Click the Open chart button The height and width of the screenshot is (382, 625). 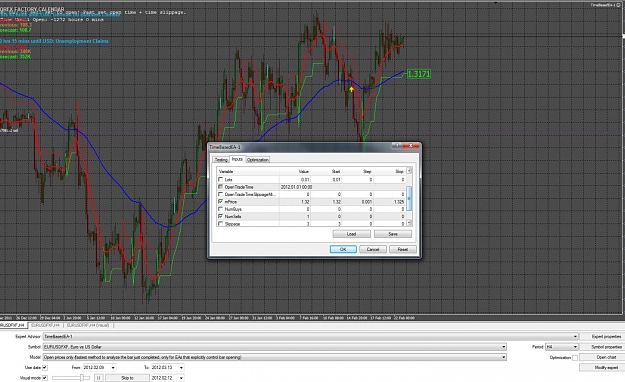click(602, 357)
